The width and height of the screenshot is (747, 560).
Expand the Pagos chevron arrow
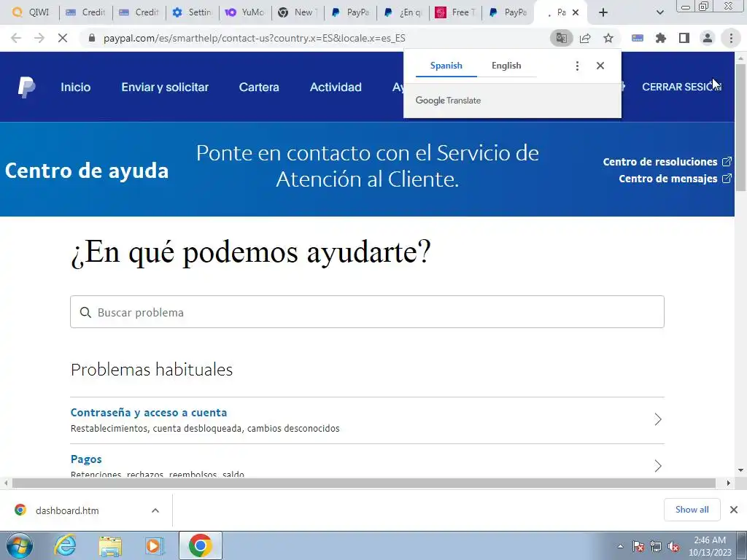(x=658, y=466)
